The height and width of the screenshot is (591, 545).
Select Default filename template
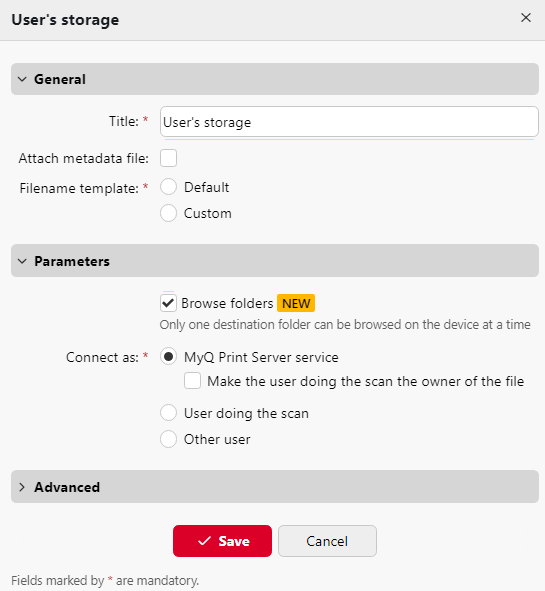point(168,187)
